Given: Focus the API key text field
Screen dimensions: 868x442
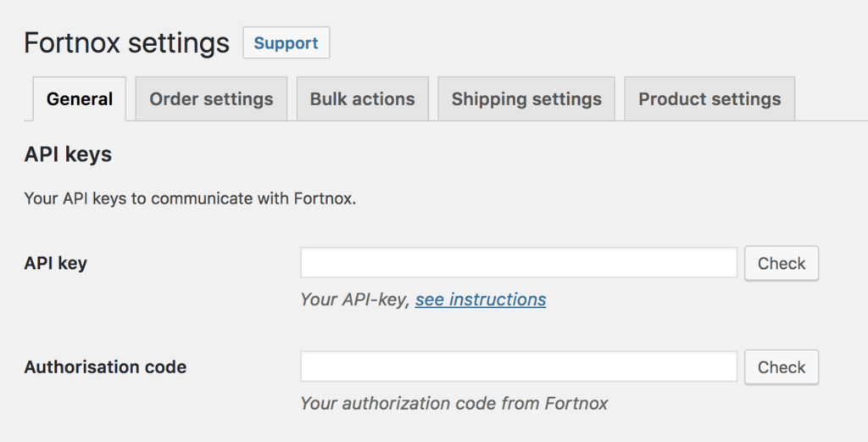Looking at the screenshot, I should [519, 262].
